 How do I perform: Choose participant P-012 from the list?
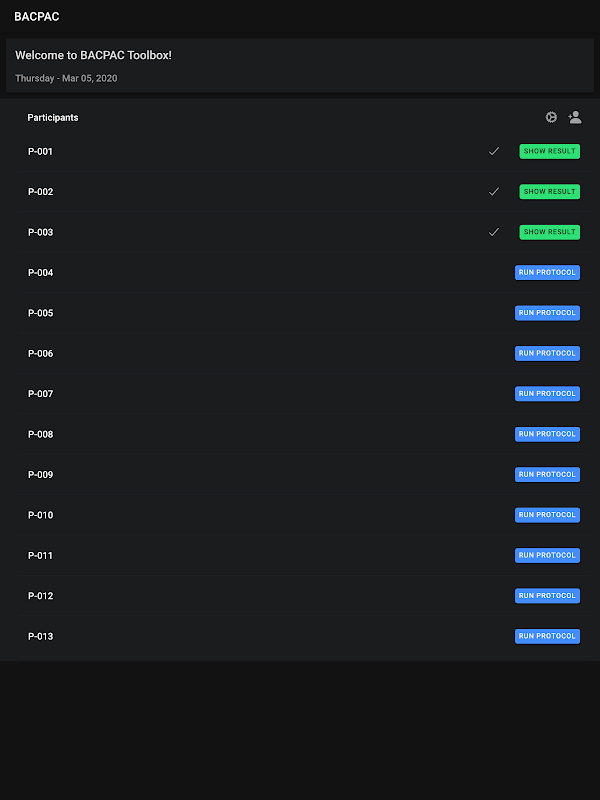(41, 596)
